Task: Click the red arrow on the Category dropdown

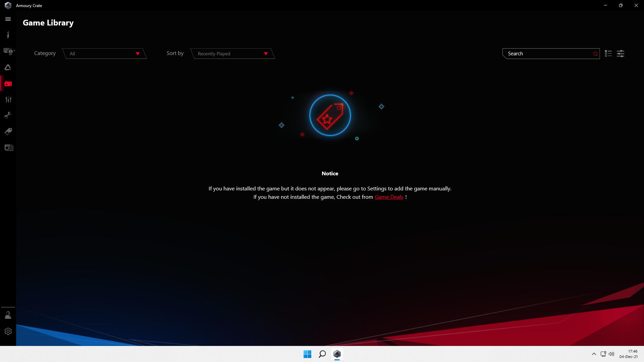Action: click(x=138, y=54)
